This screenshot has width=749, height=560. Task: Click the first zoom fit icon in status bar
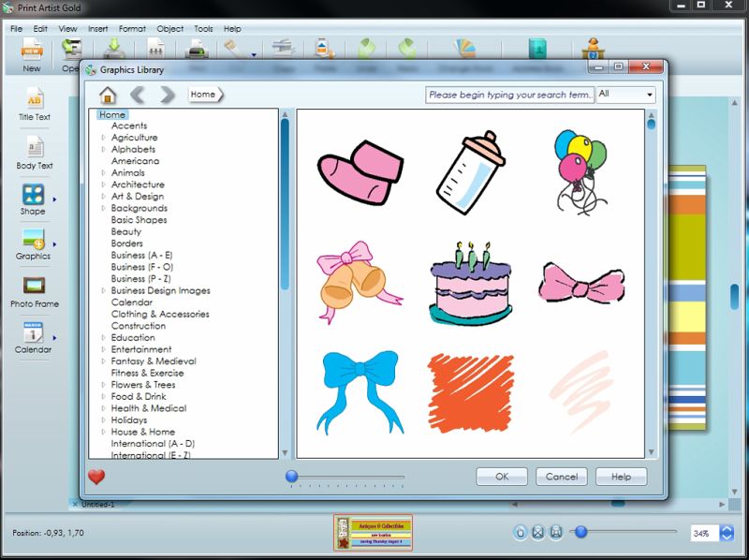click(521, 532)
